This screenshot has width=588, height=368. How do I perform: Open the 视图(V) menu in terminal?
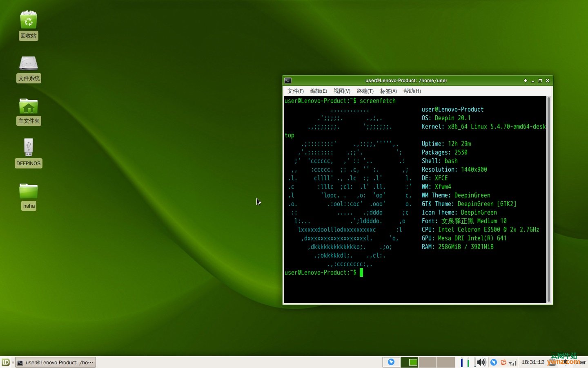tap(342, 91)
